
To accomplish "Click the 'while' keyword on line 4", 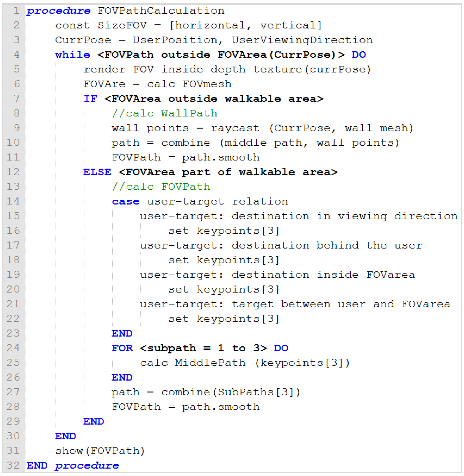I will [72, 55].
